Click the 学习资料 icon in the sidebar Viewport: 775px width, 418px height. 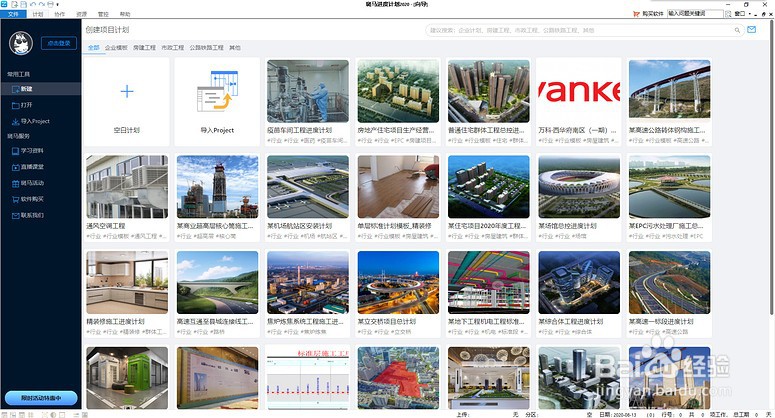[x=15, y=151]
